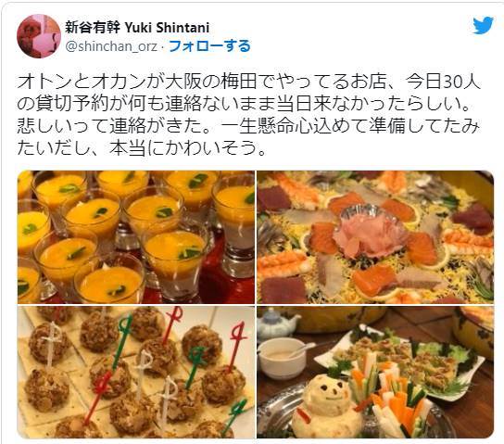The height and width of the screenshot is (444, 504).
Task: Click the white dip cup beside the snowman
Action: coord(282,360)
